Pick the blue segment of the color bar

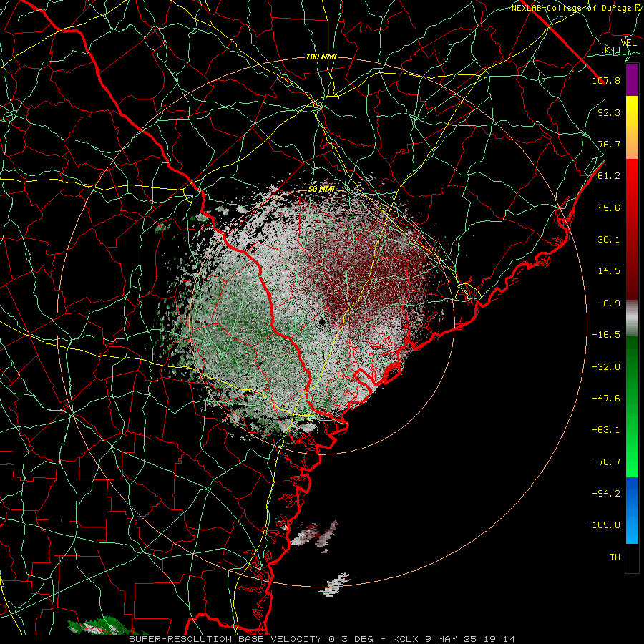click(632, 510)
